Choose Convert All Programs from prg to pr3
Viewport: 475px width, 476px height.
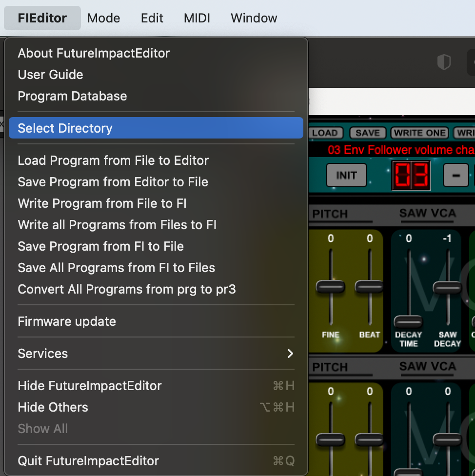tap(156, 289)
